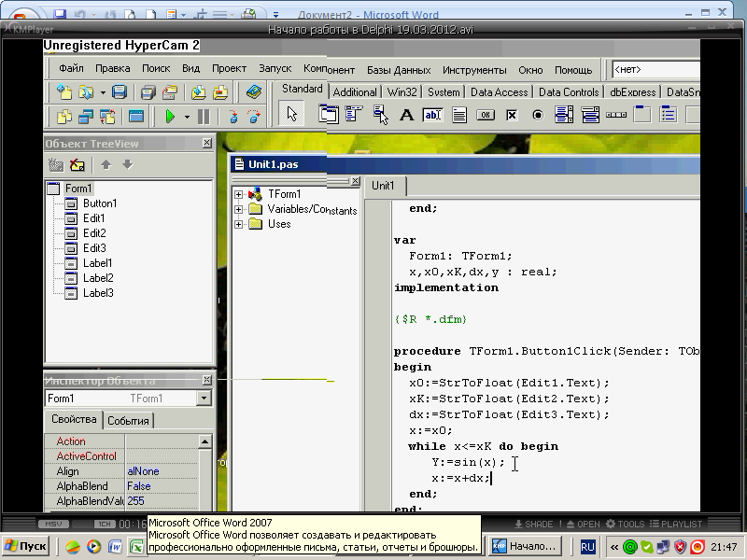Click the Save All icon
Image resolution: width=747 pixels, height=560 pixels.
click(148, 91)
